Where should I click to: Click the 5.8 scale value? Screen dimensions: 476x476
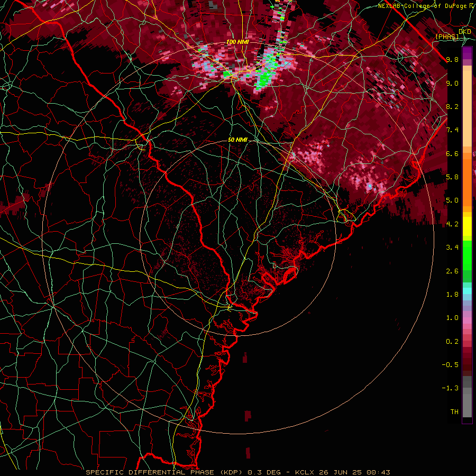coord(452,177)
